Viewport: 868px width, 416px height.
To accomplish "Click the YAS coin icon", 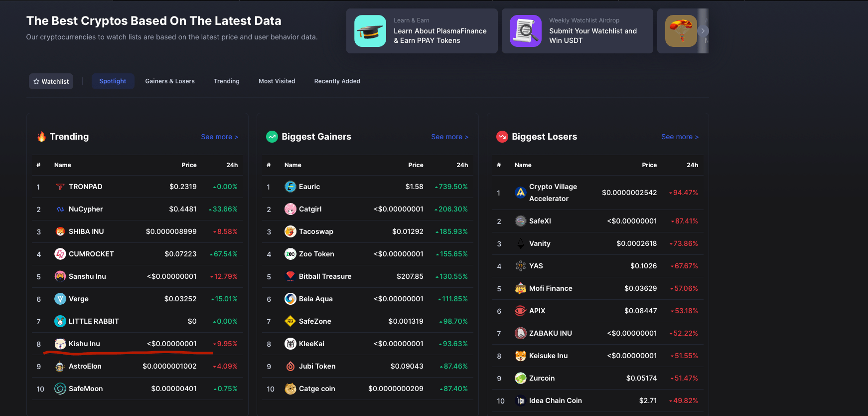I will pos(521,266).
